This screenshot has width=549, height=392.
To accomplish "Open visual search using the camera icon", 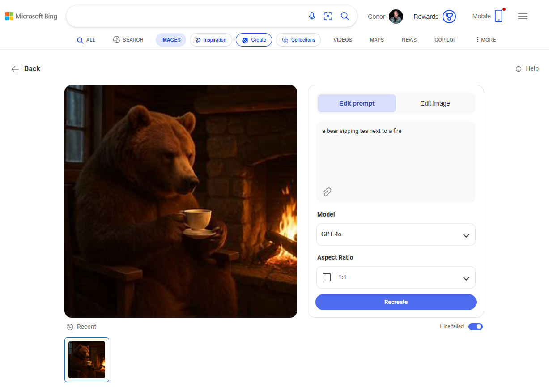I will (x=328, y=16).
